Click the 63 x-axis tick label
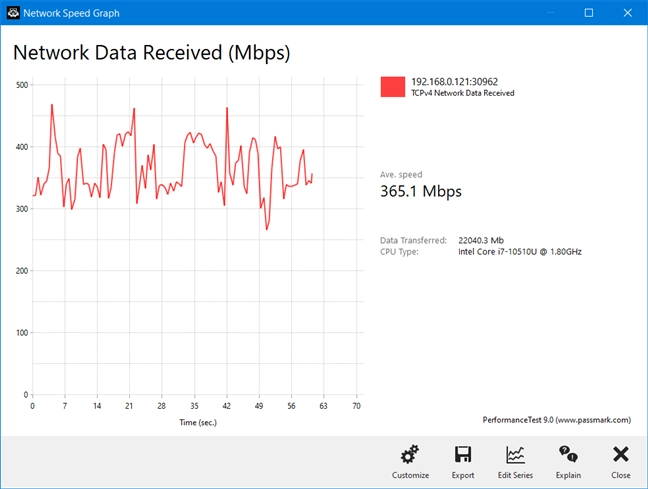The height and width of the screenshot is (489, 648). pyautogui.click(x=324, y=406)
